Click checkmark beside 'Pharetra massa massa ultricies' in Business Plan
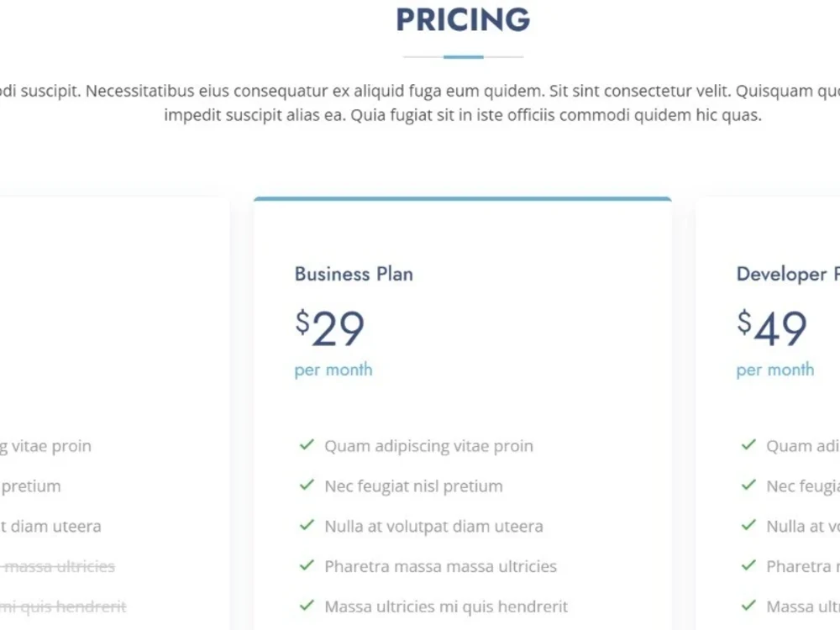 click(307, 565)
